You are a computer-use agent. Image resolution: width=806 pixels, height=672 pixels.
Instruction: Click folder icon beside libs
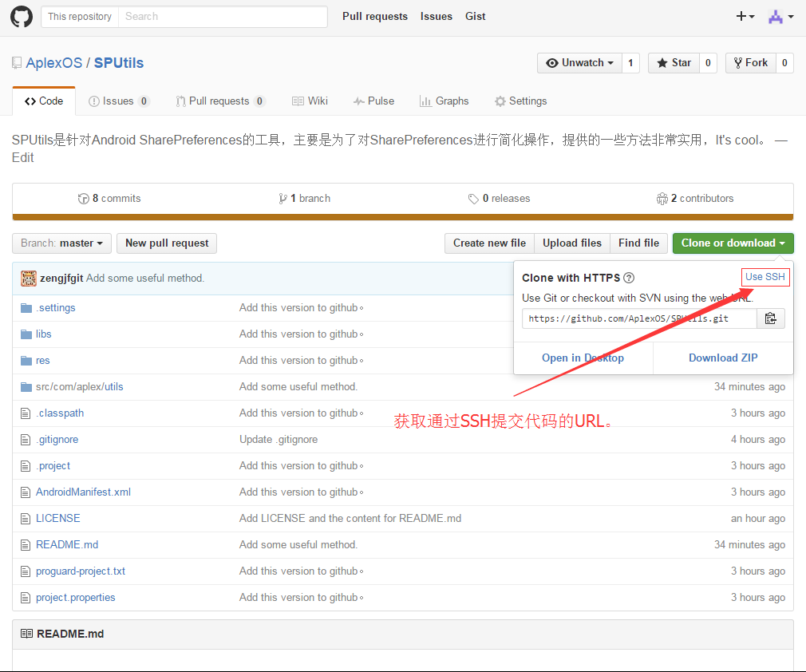[x=26, y=334]
